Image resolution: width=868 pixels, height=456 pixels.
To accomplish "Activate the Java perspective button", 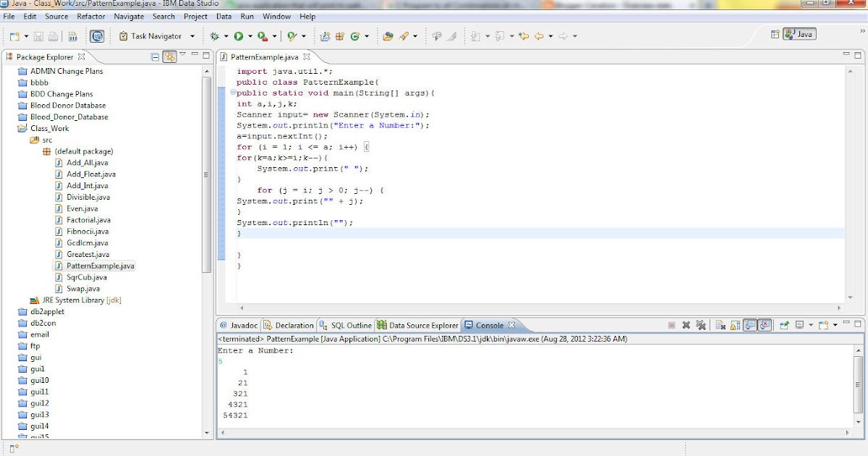I will pyautogui.click(x=798, y=33).
